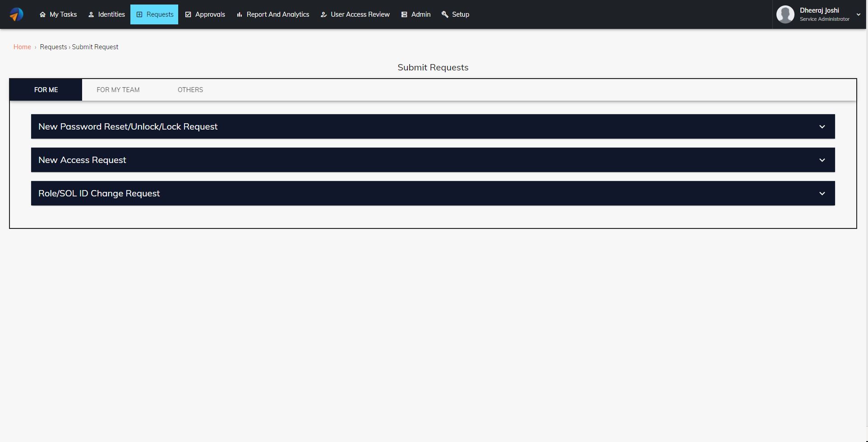Open Setup using the wrench icon
The image size is (868, 442).
pyautogui.click(x=444, y=14)
